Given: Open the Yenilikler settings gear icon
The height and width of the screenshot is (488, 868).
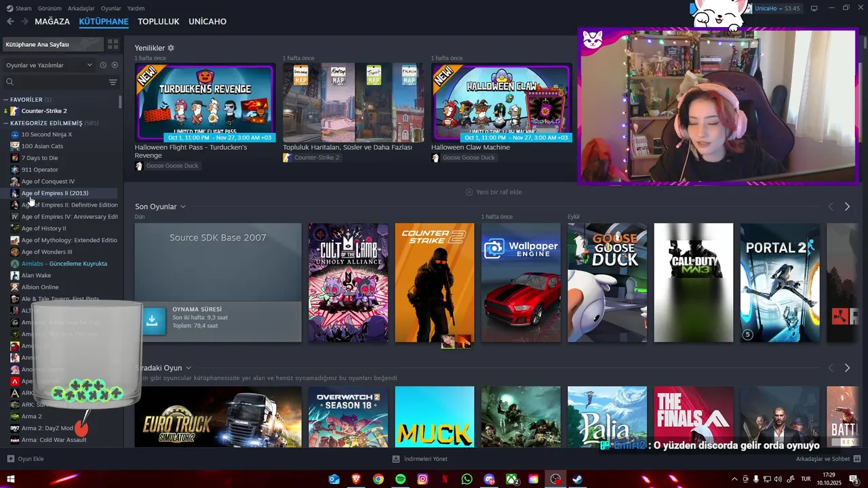Looking at the screenshot, I should click(x=171, y=48).
